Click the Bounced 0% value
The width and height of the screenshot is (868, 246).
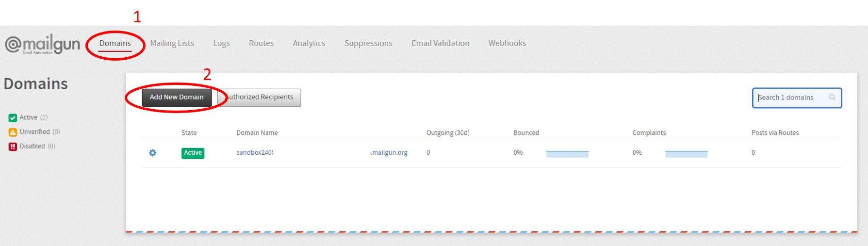coord(518,152)
